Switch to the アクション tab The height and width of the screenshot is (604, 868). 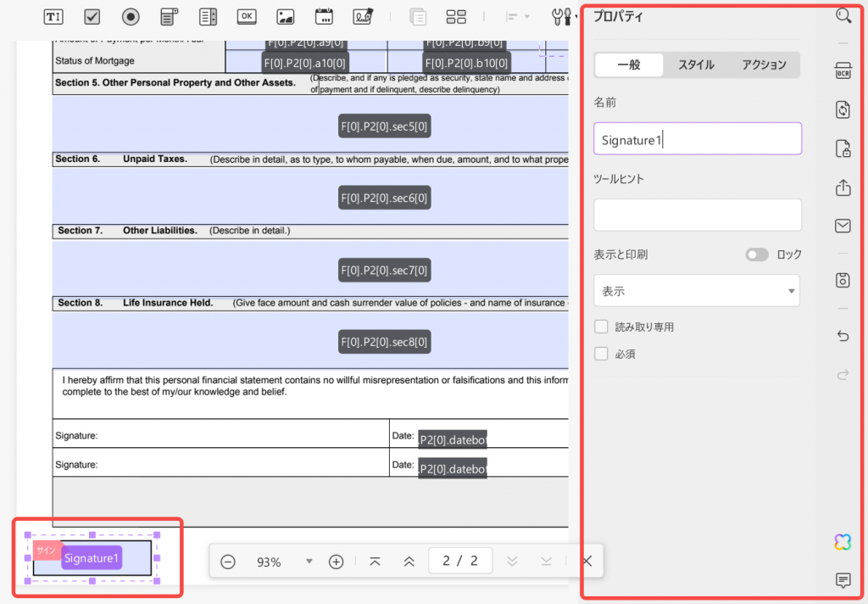[765, 64]
